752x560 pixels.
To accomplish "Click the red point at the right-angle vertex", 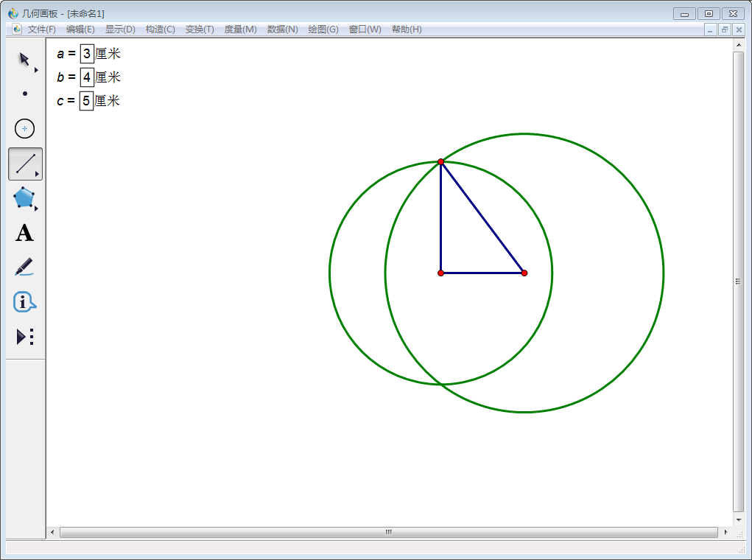I will point(440,273).
